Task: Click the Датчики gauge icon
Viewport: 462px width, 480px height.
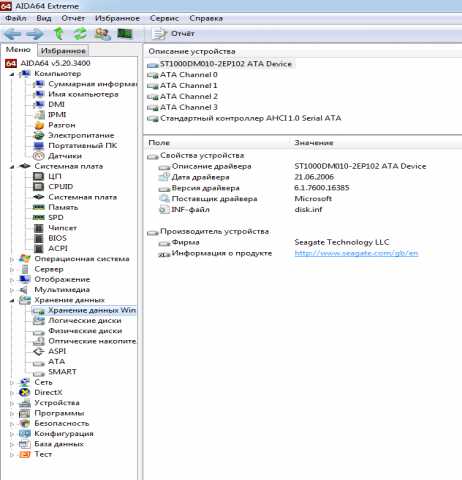Action: (39, 156)
